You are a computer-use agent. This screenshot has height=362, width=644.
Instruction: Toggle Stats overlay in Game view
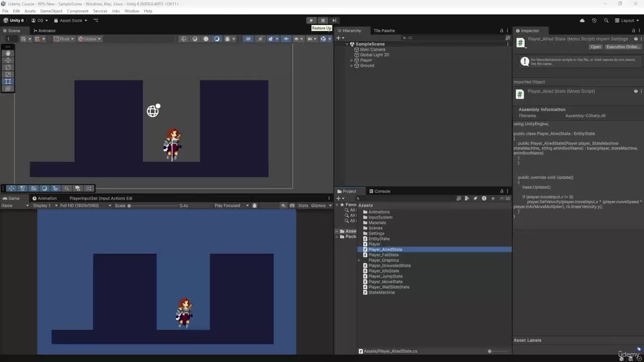click(303, 206)
